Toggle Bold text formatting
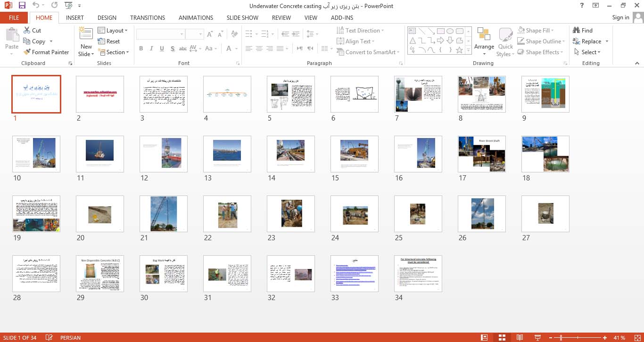This screenshot has width=644, height=342. click(x=141, y=49)
